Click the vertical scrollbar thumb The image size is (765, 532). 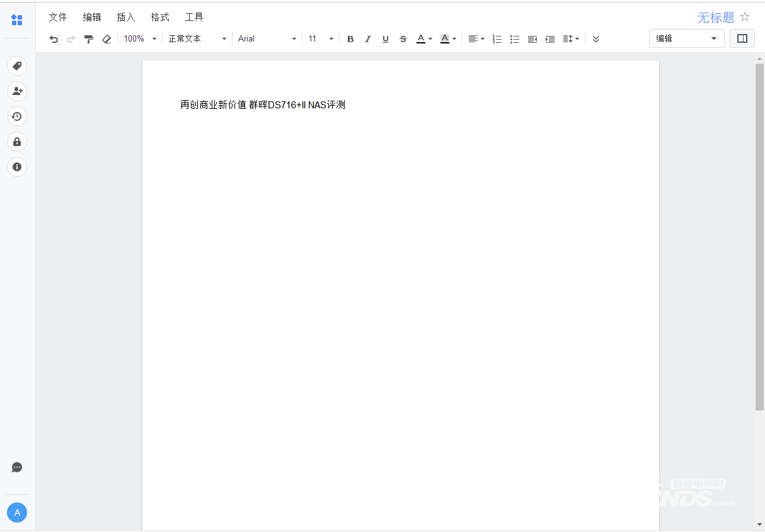pos(759,237)
